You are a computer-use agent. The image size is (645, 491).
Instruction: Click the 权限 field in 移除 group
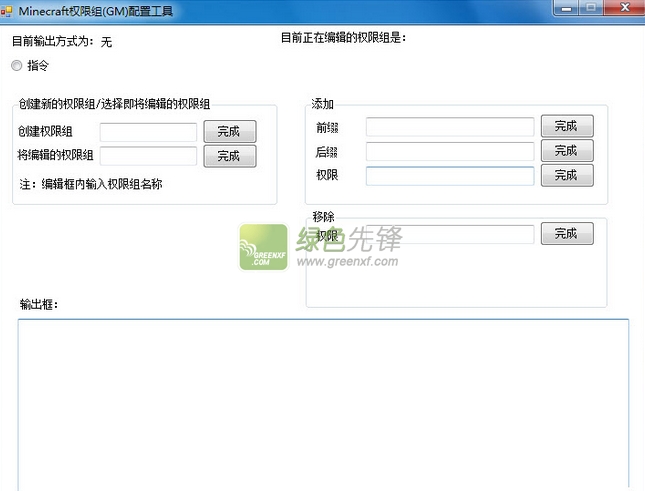click(x=450, y=234)
